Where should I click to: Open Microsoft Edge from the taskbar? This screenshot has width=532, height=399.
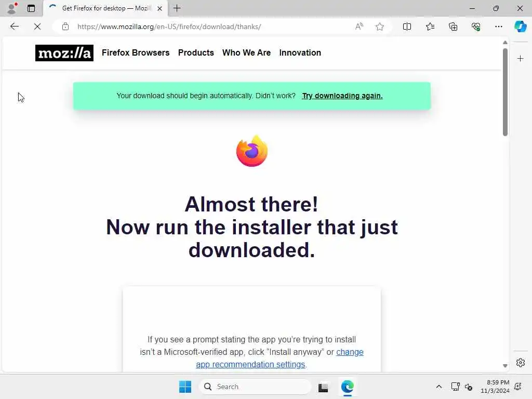tap(347, 387)
